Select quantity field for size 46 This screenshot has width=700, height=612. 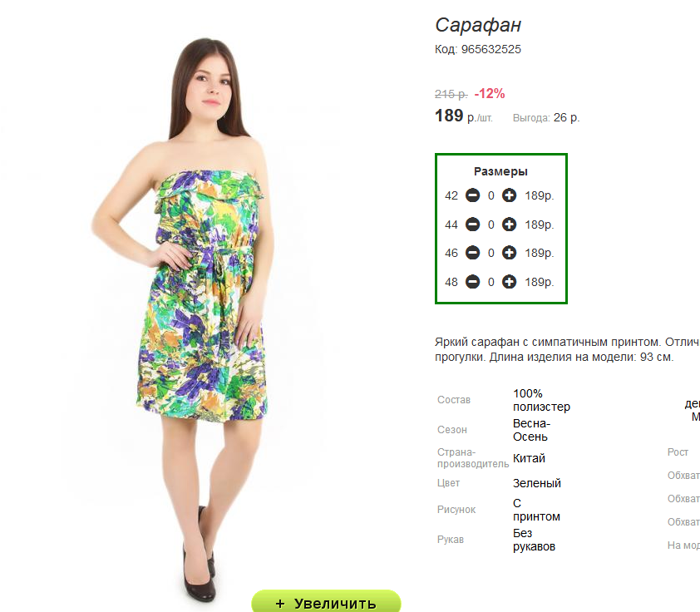(491, 253)
